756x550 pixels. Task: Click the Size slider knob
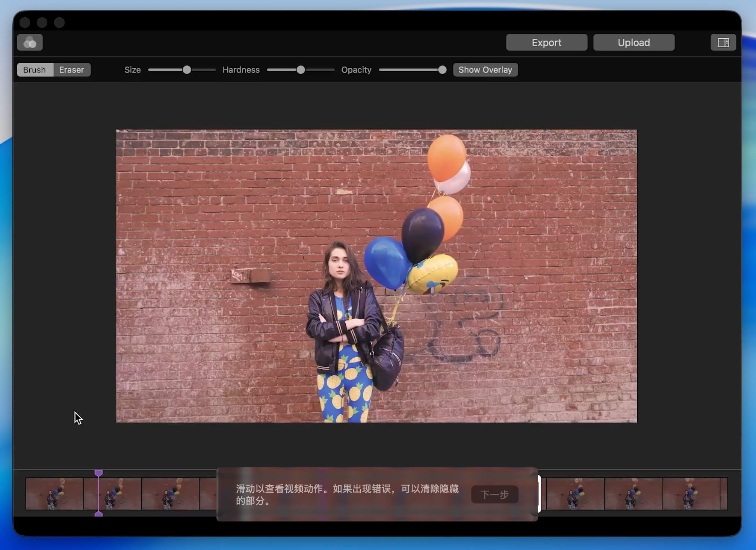click(187, 70)
